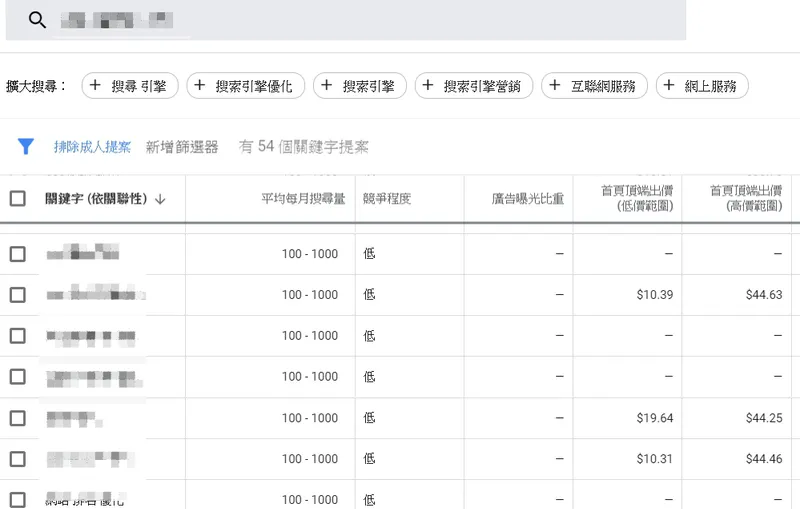Click plus icon on 搜尋 引擎 chip
This screenshot has width=800, height=509.
(96, 86)
